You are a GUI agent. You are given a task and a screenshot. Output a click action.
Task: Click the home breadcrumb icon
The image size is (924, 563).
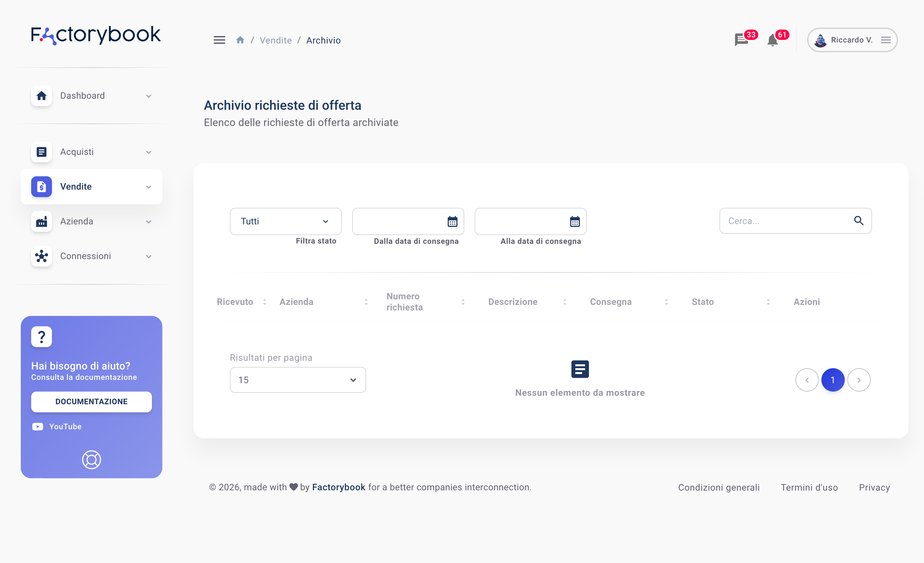click(240, 40)
